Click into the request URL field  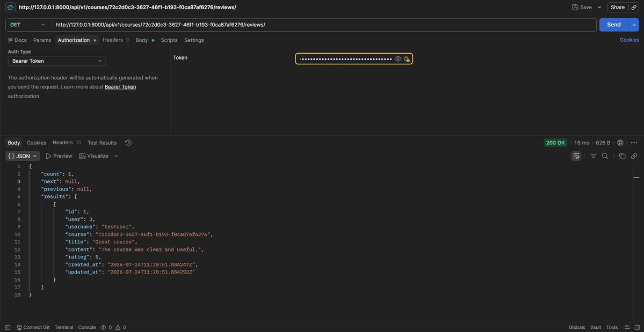(x=324, y=25)
